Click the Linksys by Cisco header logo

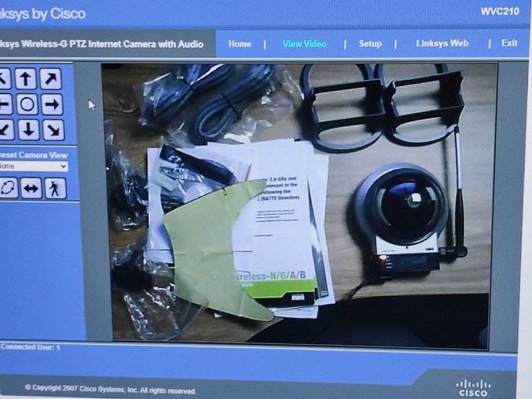coord(43,14)
